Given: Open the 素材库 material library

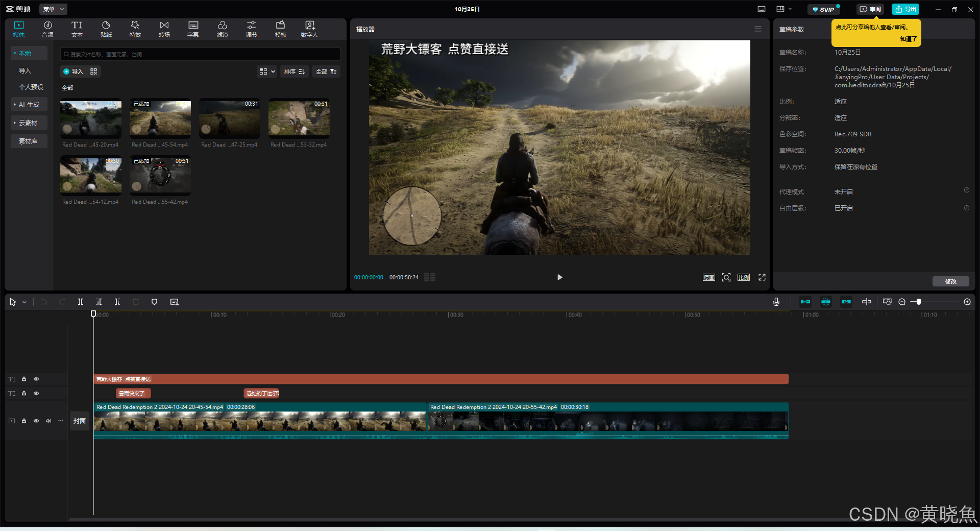Looking at the screenshot, I should coord(29,141).
